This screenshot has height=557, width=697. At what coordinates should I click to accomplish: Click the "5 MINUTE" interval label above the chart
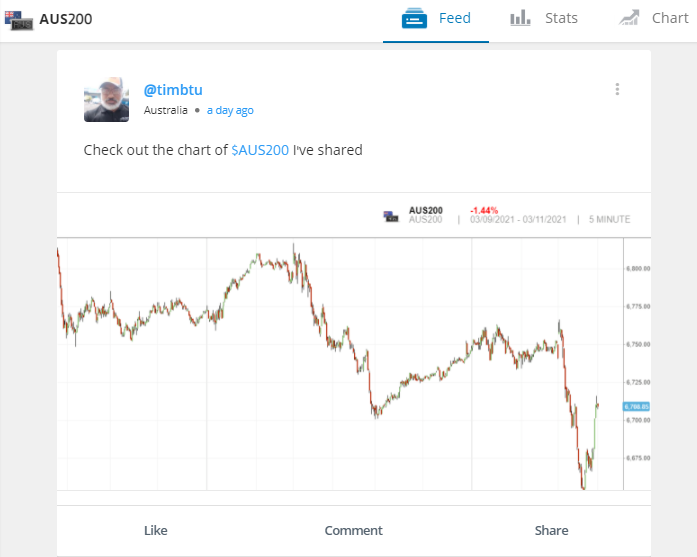tap(610, 220)
